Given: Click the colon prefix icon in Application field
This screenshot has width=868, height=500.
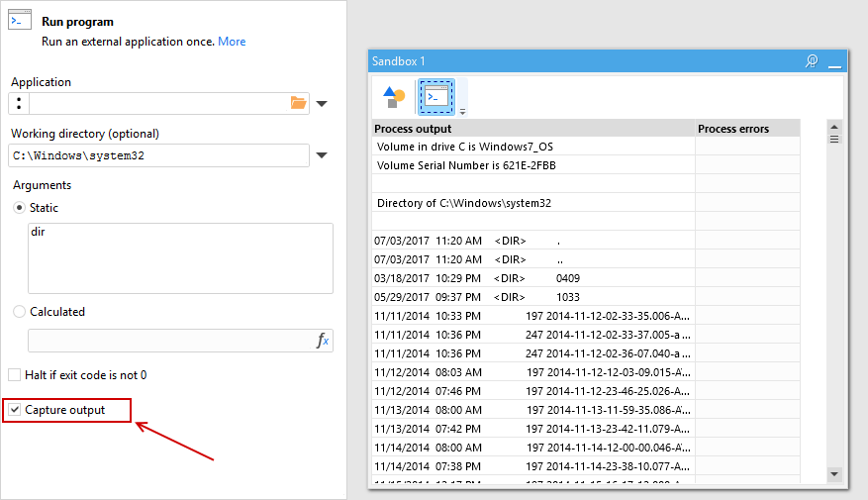Looking at the screenshot, I should click(19, 104).
